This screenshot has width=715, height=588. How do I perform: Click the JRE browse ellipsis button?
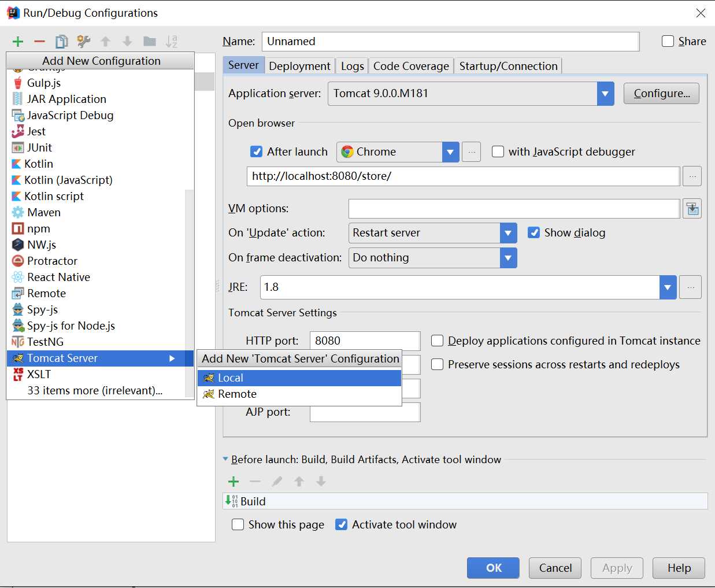[x=690, y=287]
